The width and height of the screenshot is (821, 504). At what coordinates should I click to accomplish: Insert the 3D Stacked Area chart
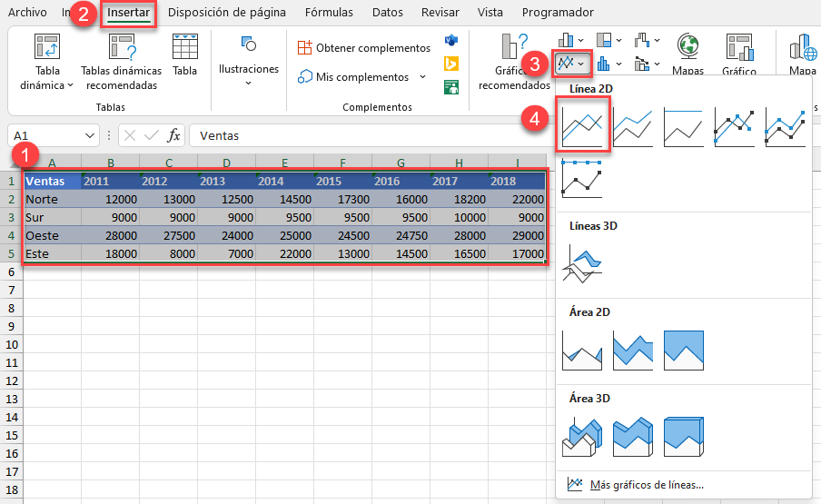coord(632,437)
